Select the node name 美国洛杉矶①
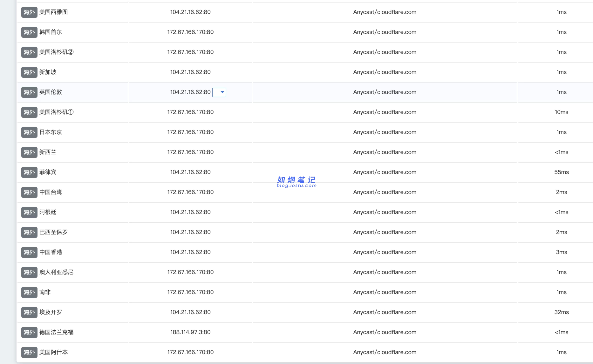The width and height of the screenshot is (593, 364). pyautogui.click(x=56, y=112)
